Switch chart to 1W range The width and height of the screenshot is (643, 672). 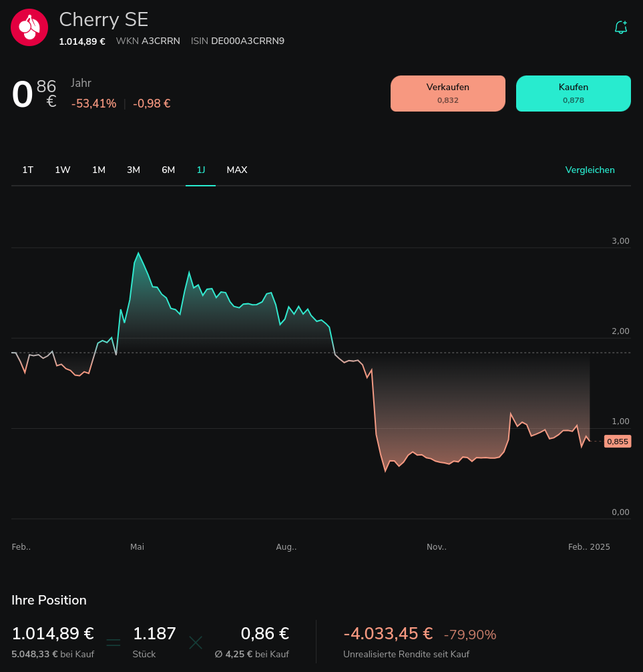63,170
